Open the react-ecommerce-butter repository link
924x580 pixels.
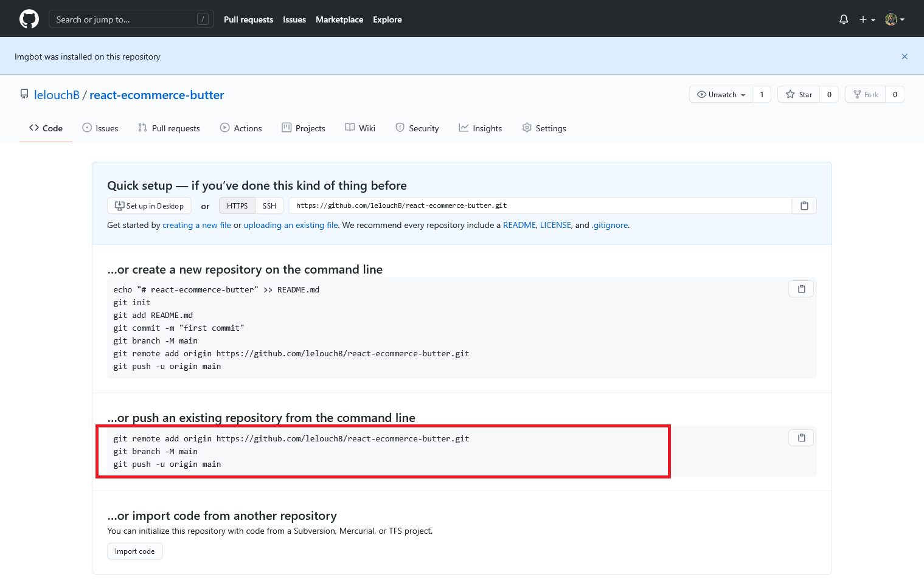(157, 95)
